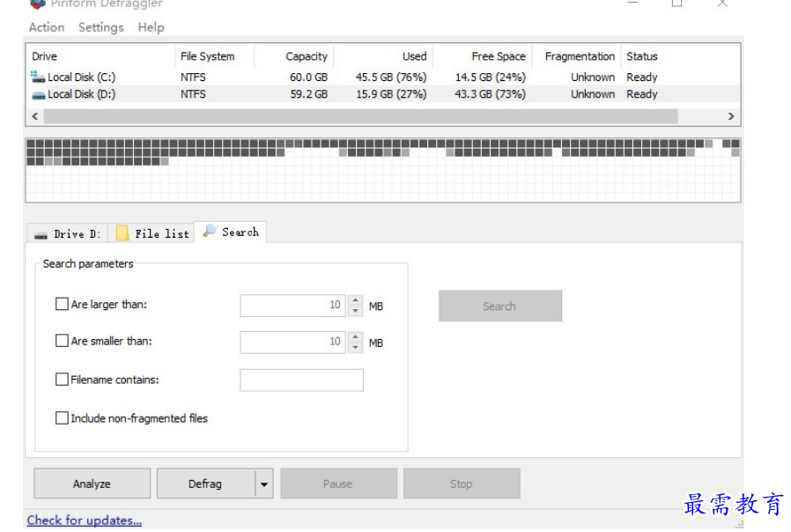The height and width of the screenshot is (532, 791).
Task: Sort by the Drive column header
Action: pyautogui.click(x=100, y=56)
